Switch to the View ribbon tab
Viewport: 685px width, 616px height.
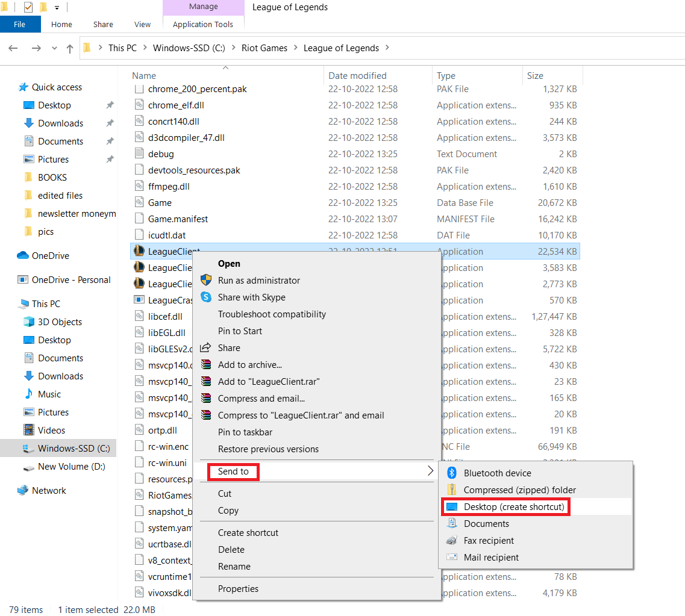point(142,25)
